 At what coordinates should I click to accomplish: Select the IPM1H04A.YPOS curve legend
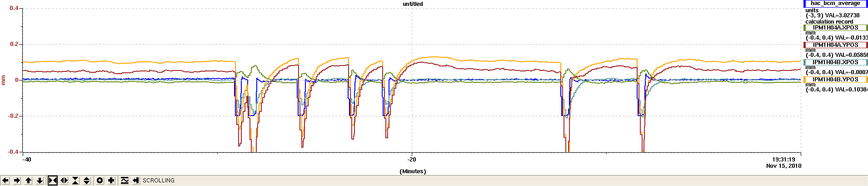[835, 45]
